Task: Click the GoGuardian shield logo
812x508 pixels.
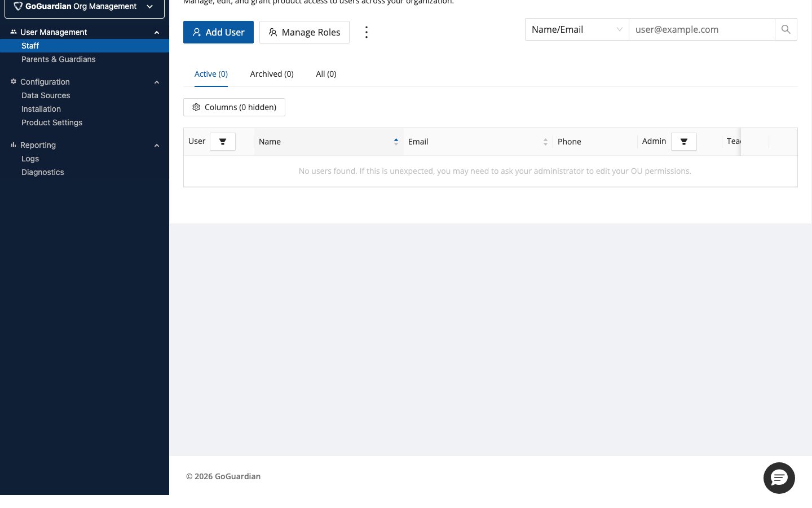Action: (x=18, y=6)
